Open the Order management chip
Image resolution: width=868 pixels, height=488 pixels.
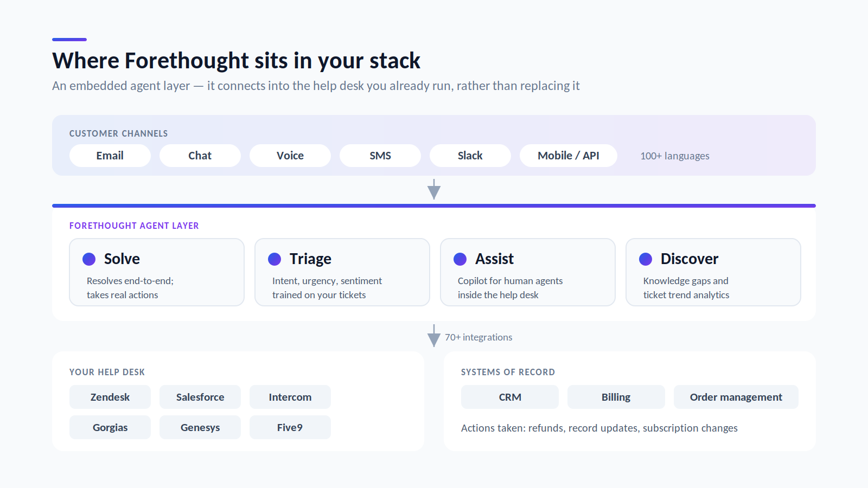(x=736, y=397)
